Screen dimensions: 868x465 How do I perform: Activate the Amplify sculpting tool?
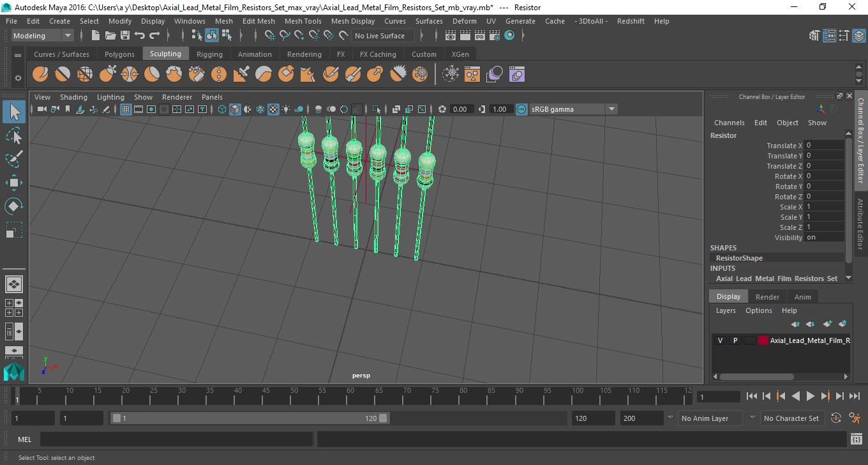pos(398,75)
